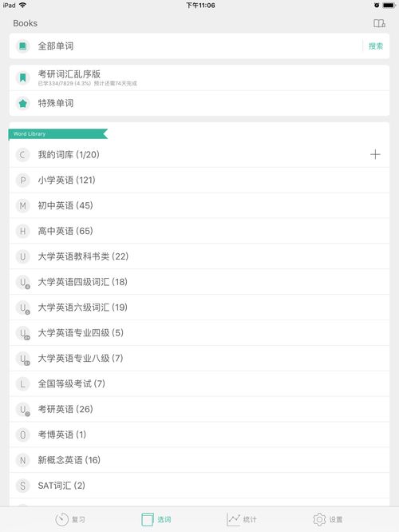Select the 选词 tab
This screenshot has height=532, width=399.
click(x=156, y=519)
